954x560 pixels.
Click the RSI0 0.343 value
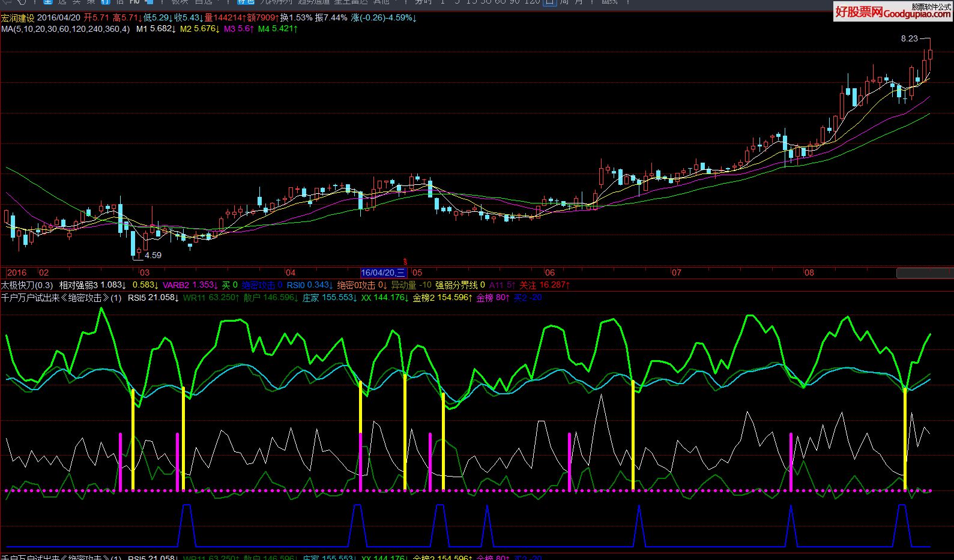coord(310,285)
